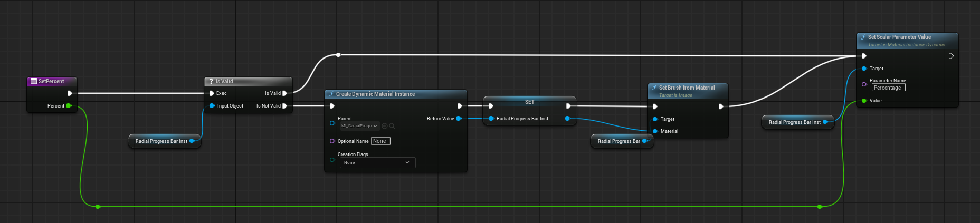Click exec output pin of Set Scalar Parameter Value
Viewport: 980px width, 223px height.
pos(951,56)
